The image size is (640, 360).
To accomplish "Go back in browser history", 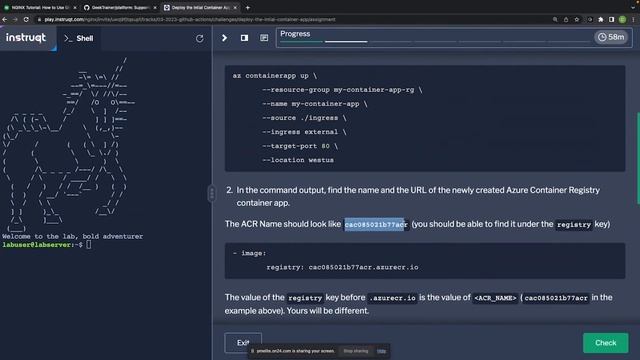I will click(4, 19).
